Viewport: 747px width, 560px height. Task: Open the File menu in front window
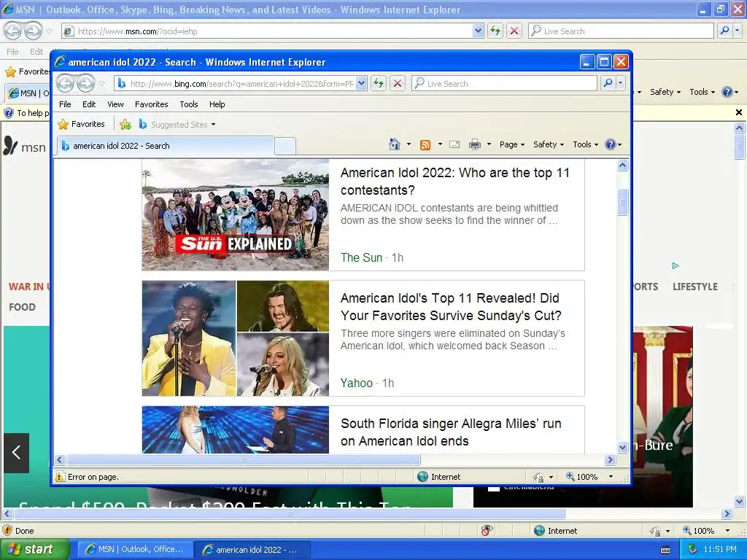65,104
